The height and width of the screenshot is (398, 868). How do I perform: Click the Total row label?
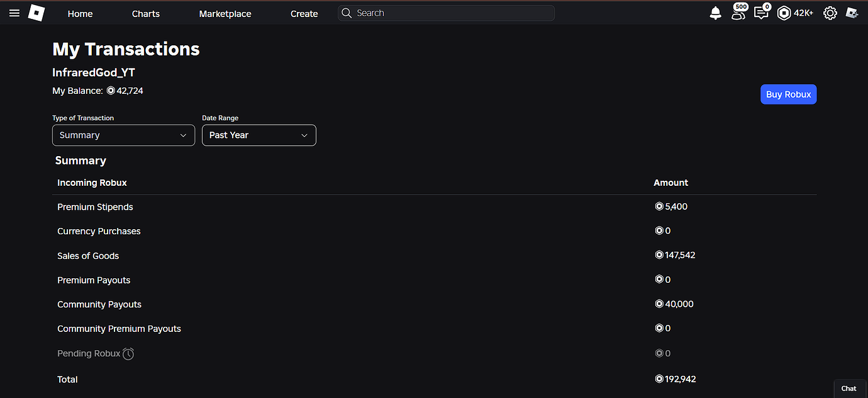pos(67,380)
